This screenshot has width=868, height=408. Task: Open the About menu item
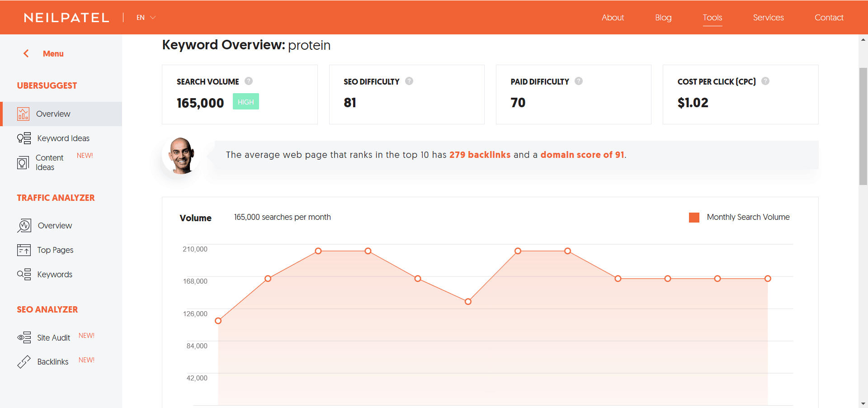coord(613,18)
